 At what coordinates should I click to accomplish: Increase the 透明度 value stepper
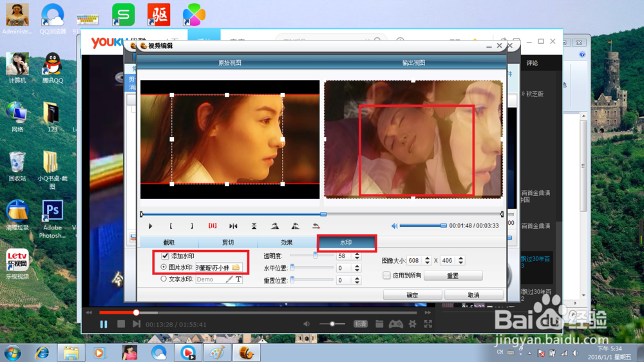coord(357,254)
